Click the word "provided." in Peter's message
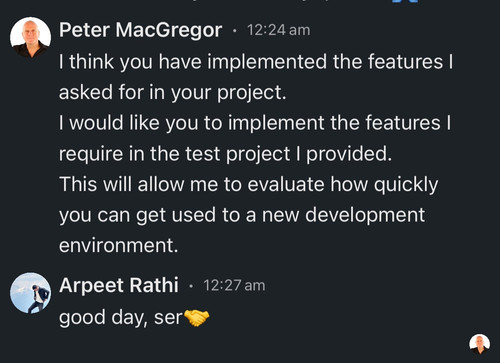 (x=349, y=154)
